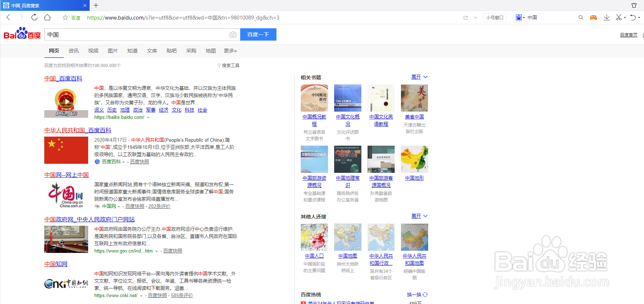
Task: Bookmark this page with the star icon
Action: click(x=65, y=17)
